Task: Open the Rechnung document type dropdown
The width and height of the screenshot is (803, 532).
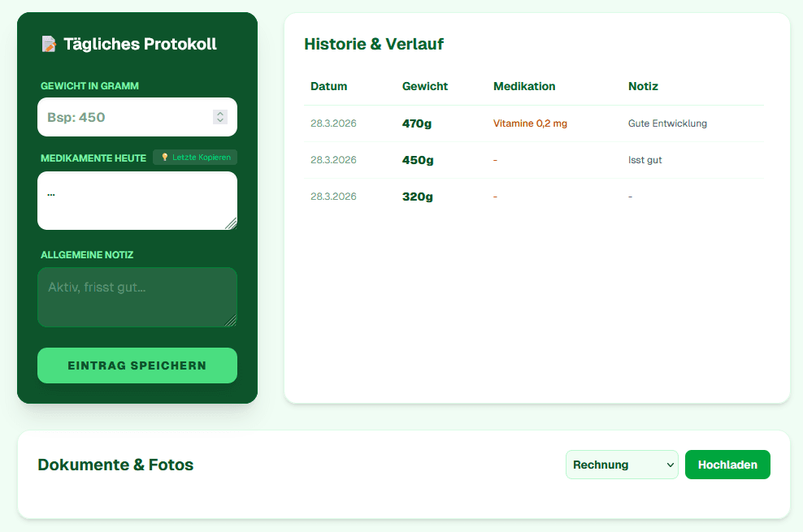Action: (x=622, y=465)
